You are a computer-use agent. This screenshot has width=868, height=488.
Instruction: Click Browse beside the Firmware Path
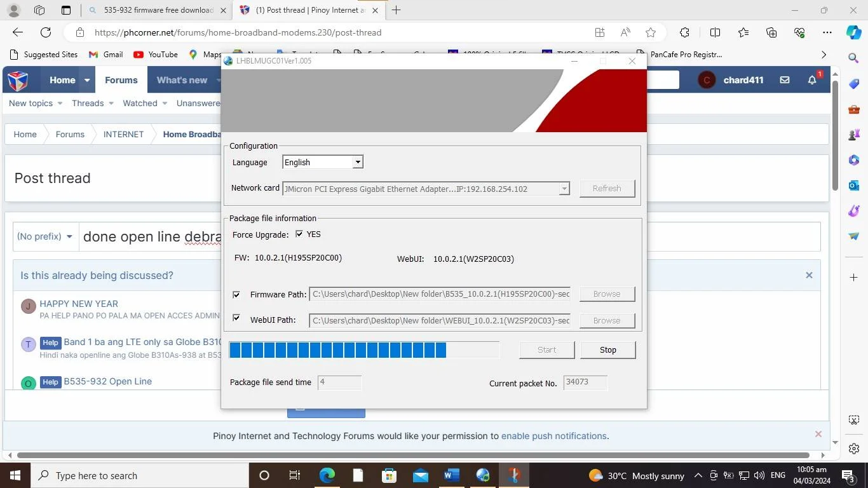click(x=607, y=294)
